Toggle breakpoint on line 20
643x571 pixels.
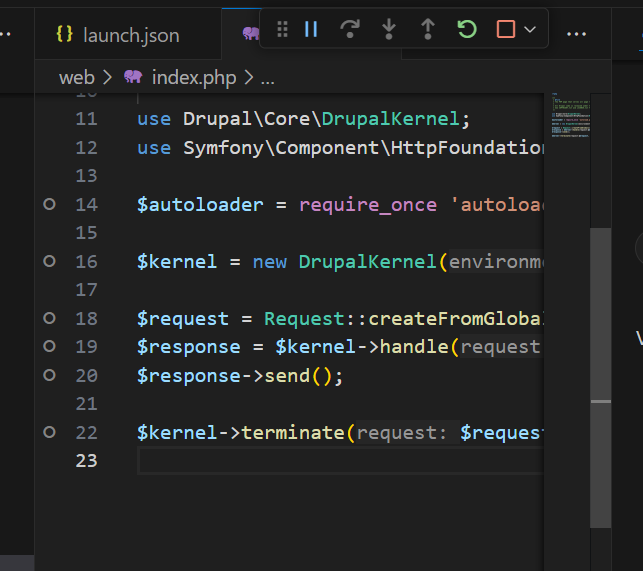click(49, 375)
